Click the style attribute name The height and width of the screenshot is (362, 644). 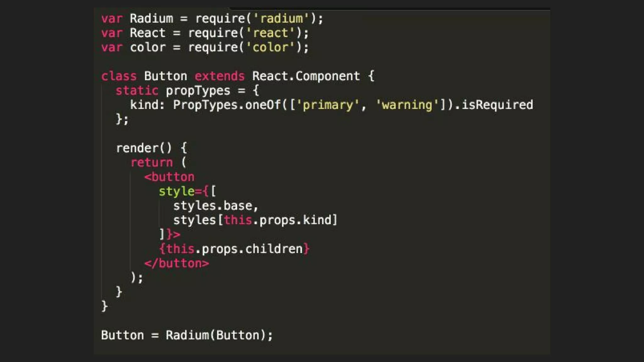point(176,191)
